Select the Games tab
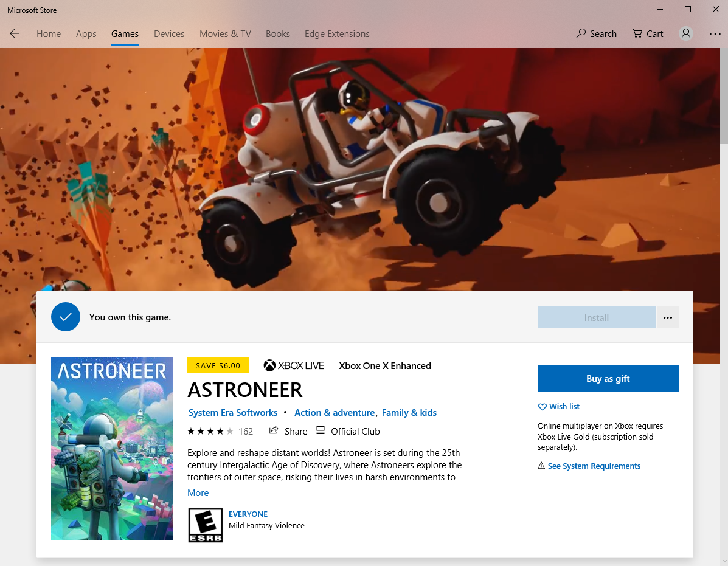This screenshot has width=728, height=566. [125, 34]
